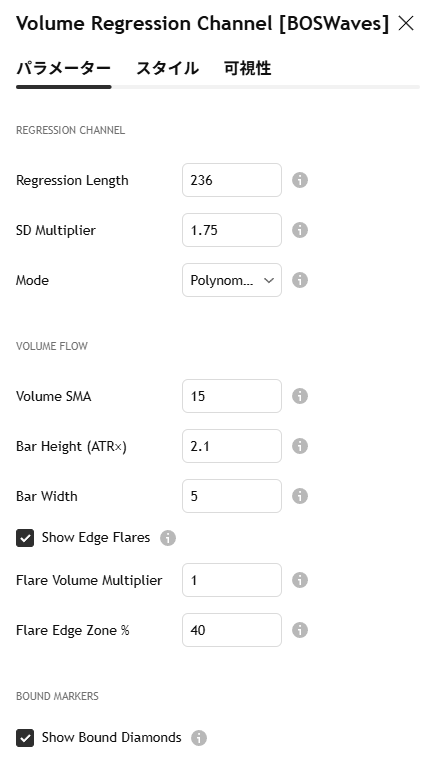Select the パラメーター tab
The image size is (428, 769).
(x=64, y=68)
